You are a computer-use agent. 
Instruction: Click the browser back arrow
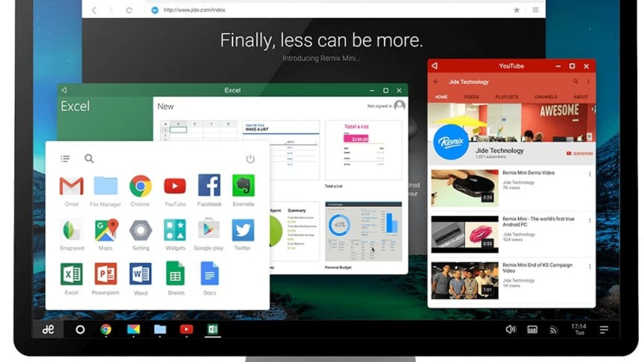click(x=94, y=10)
